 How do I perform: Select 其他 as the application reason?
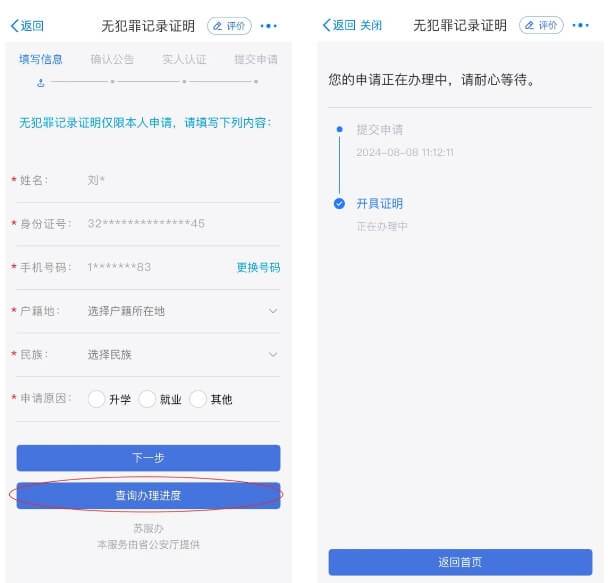(x=198, y=399)
